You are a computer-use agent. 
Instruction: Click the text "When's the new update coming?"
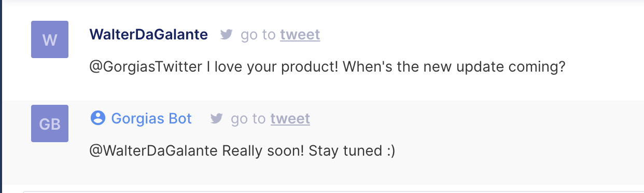(x=454, y=67)
